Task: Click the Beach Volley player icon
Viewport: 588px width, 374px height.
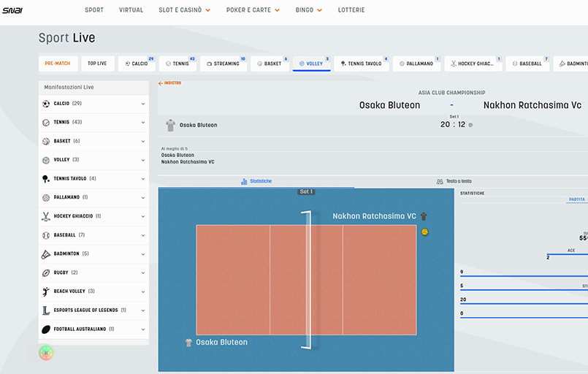Action: [46, 291]
